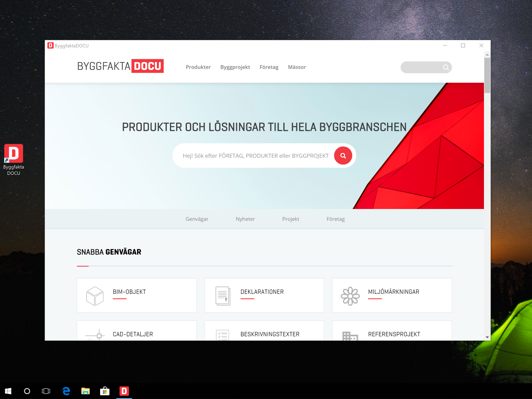Open the Deklarationer document icon
The image size is (532, 399).
(x=223, y=296)
